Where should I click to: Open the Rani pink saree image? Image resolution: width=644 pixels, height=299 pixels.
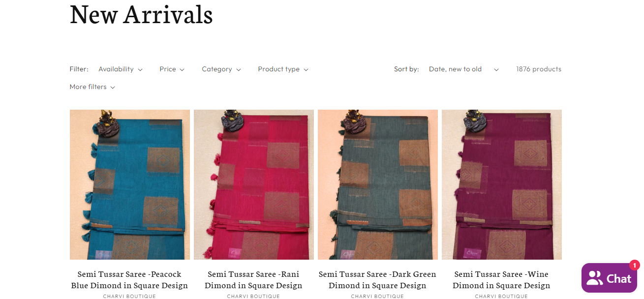pos(254,184)
